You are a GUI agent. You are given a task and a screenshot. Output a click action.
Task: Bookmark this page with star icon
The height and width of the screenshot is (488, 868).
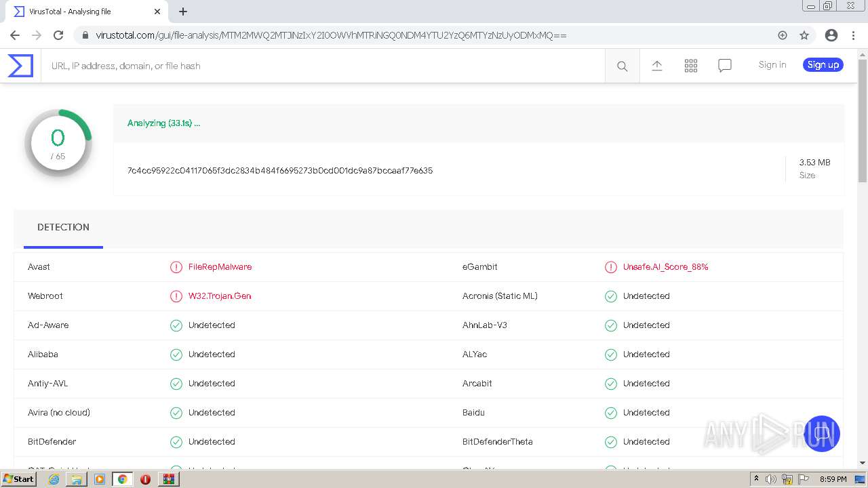pos(804,35)
